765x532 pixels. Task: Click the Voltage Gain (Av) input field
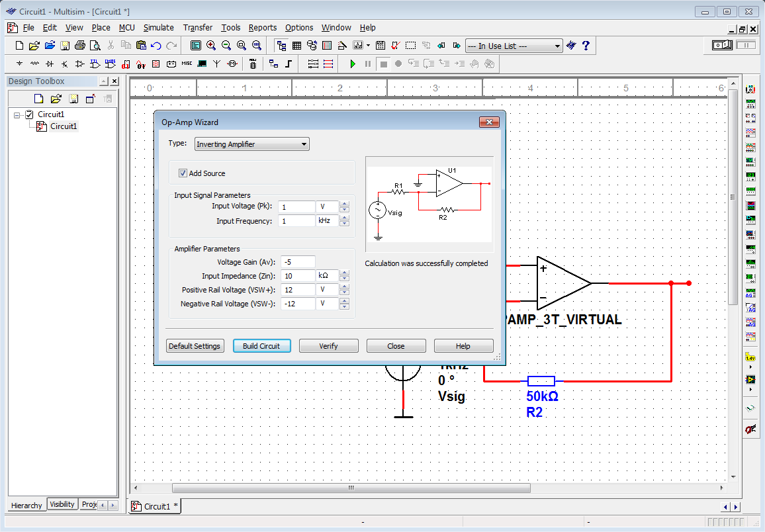298,262
